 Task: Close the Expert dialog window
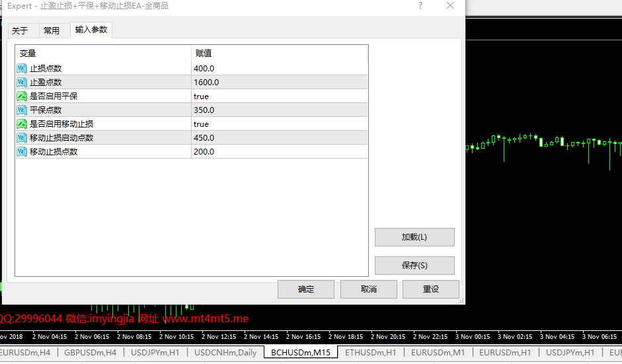[450, 5]
